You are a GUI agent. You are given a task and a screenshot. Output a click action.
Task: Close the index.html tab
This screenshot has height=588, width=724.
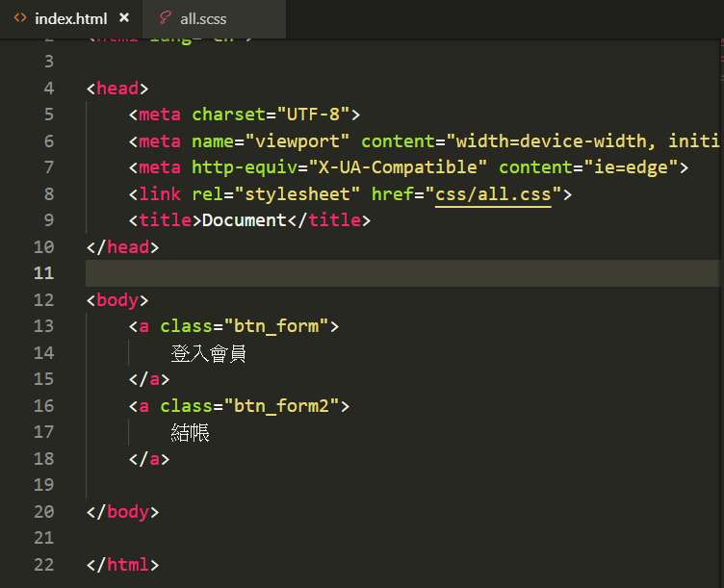pyautogui.click(x=124, y=18)
